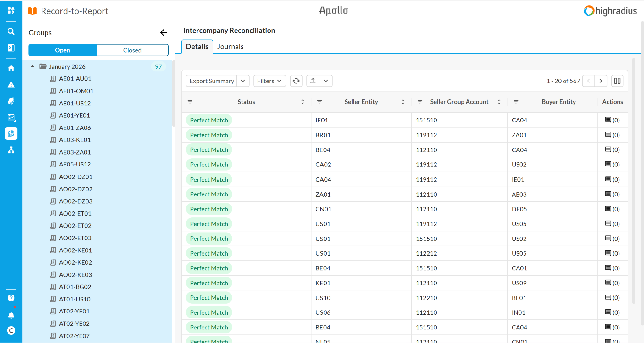Open the column layout icon

click(617, 81)
